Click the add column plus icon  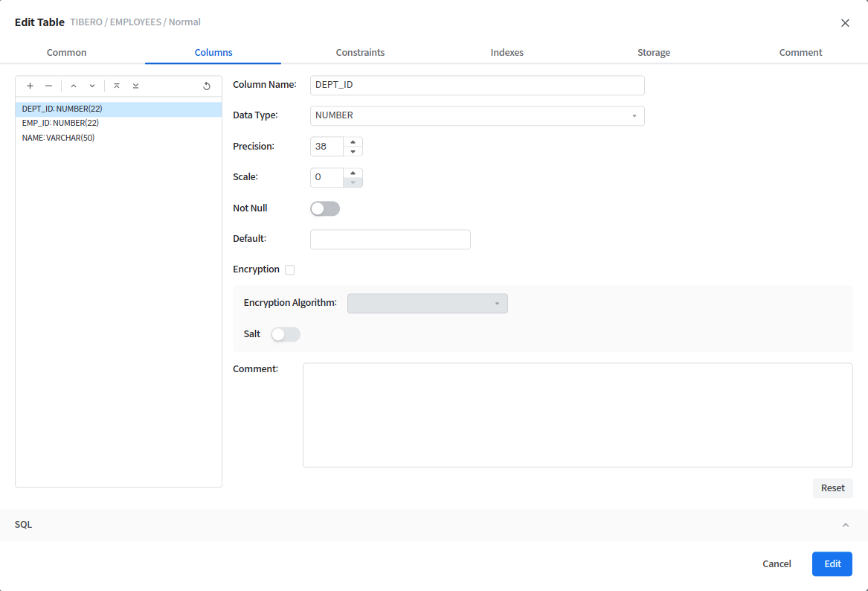(x=30, y=86)
